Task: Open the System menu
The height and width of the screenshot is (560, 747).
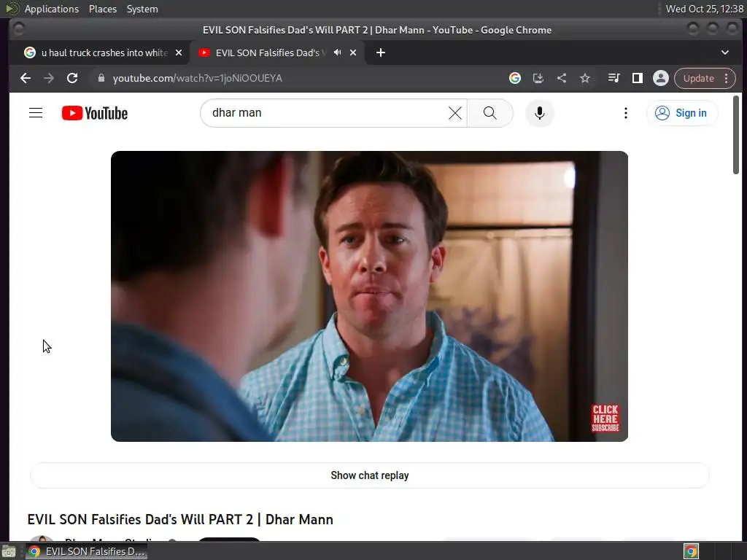Action: (x=142, y=9)
